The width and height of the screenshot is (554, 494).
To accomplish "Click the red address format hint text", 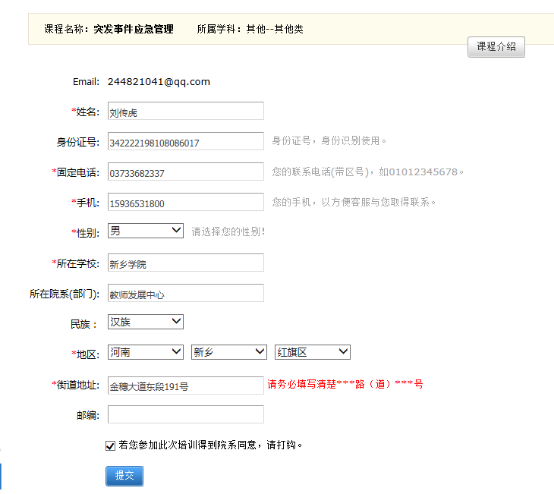I will pyautogui.click(x=345, y=384).
